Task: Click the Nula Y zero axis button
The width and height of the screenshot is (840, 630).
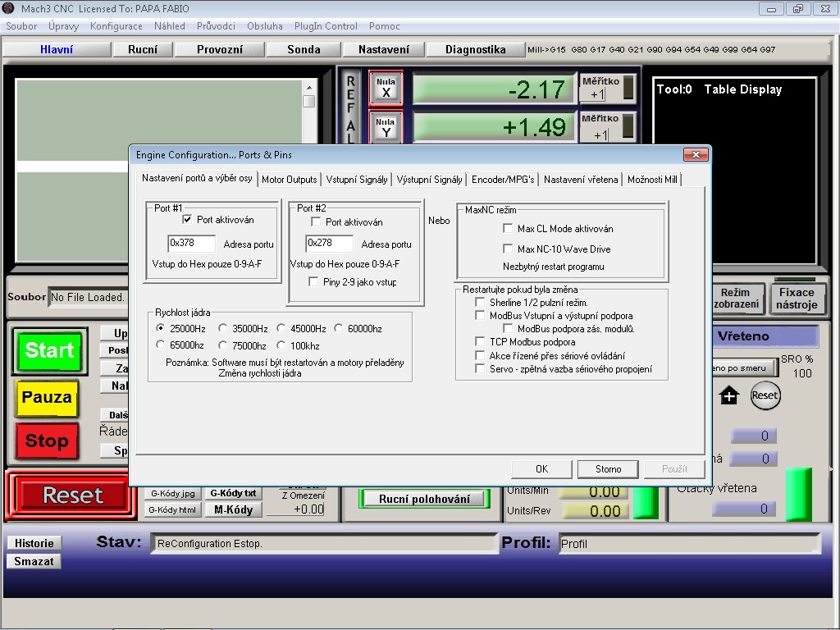Action: click(x=386, y=127)
